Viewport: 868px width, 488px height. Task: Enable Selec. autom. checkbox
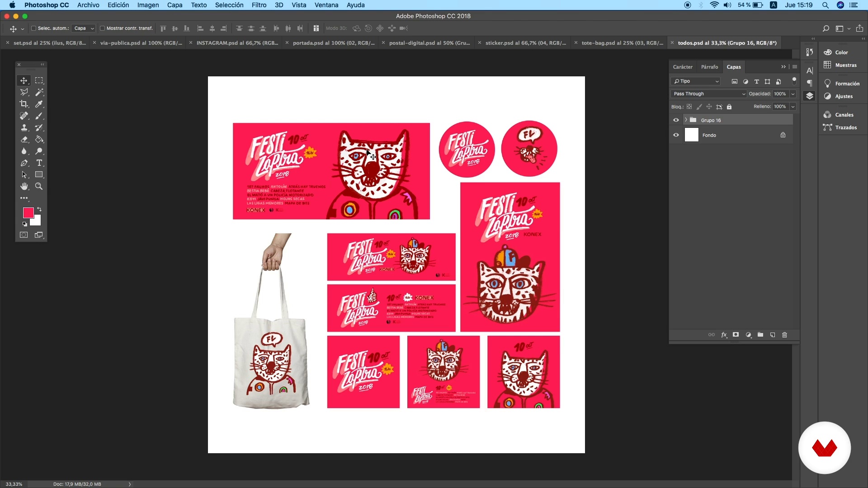point(33,28)
